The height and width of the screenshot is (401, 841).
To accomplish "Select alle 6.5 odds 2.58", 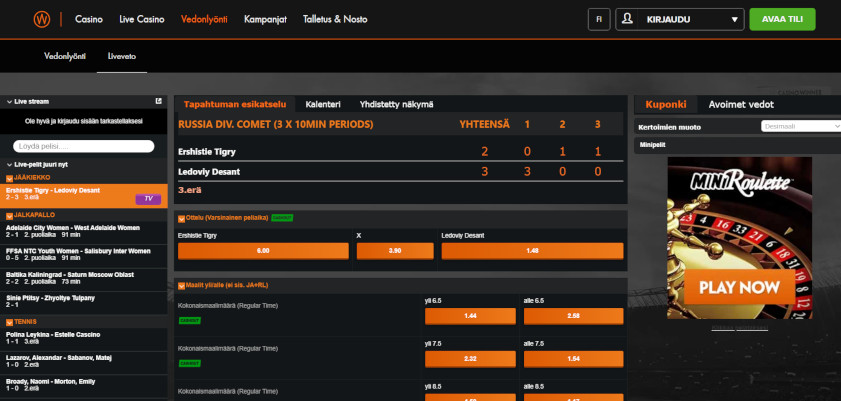I will tap(574, 316).
